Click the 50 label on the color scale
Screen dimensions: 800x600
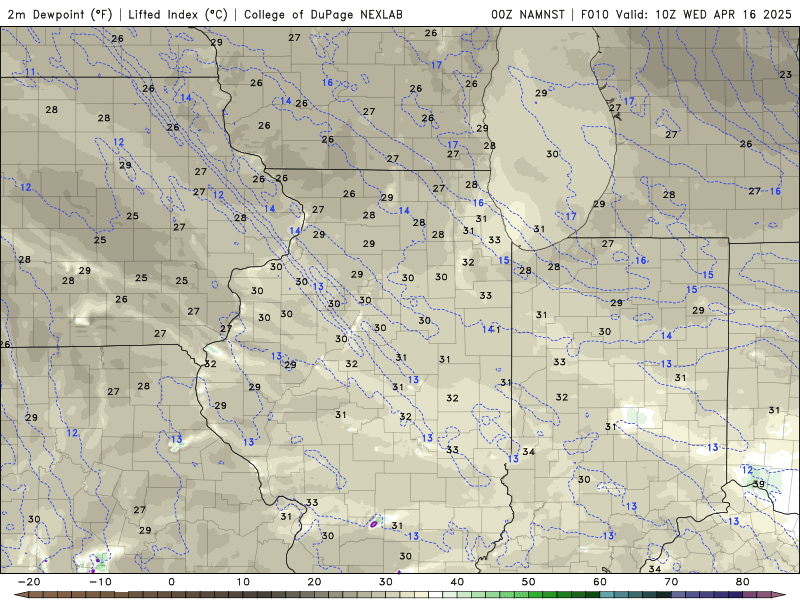coord(529,582)
